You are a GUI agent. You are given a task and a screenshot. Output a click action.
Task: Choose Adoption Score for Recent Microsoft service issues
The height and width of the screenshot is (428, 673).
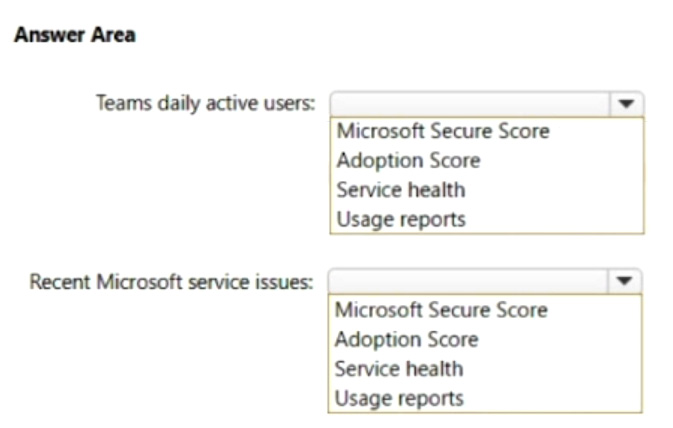406,339
